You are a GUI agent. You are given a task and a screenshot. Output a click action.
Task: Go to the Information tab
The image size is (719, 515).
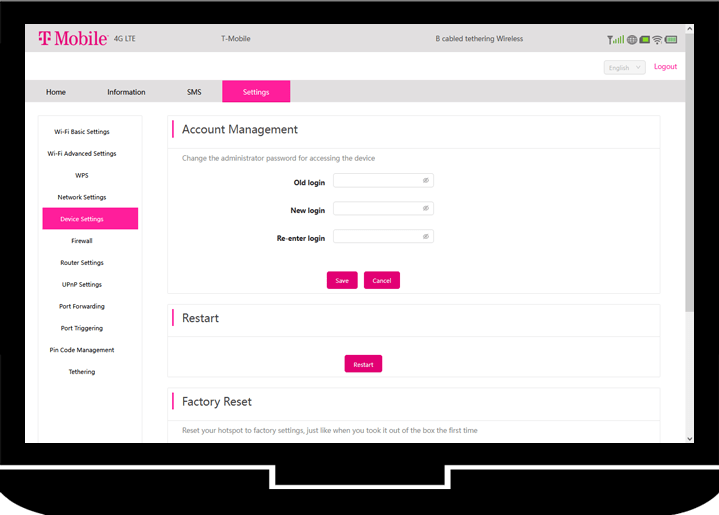126,92
